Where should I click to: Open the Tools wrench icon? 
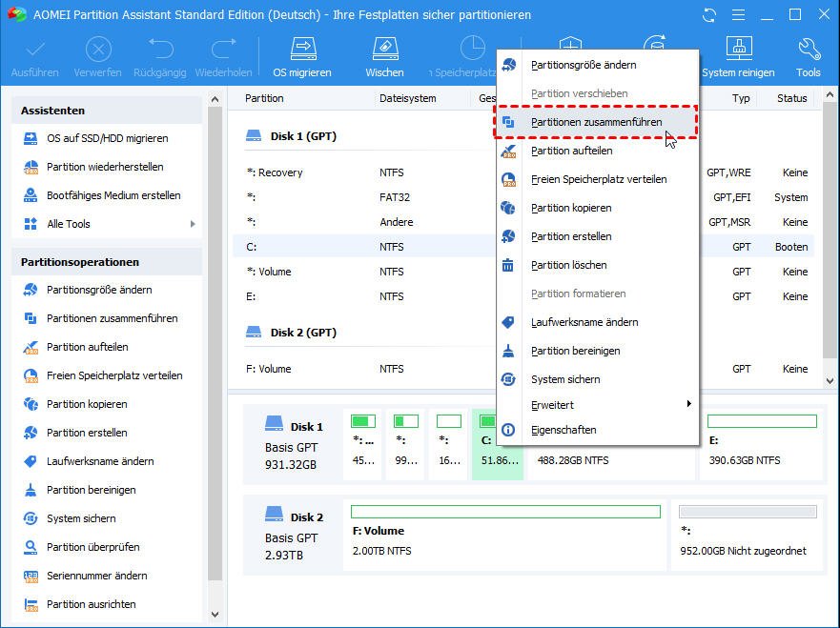click(809, 50)
